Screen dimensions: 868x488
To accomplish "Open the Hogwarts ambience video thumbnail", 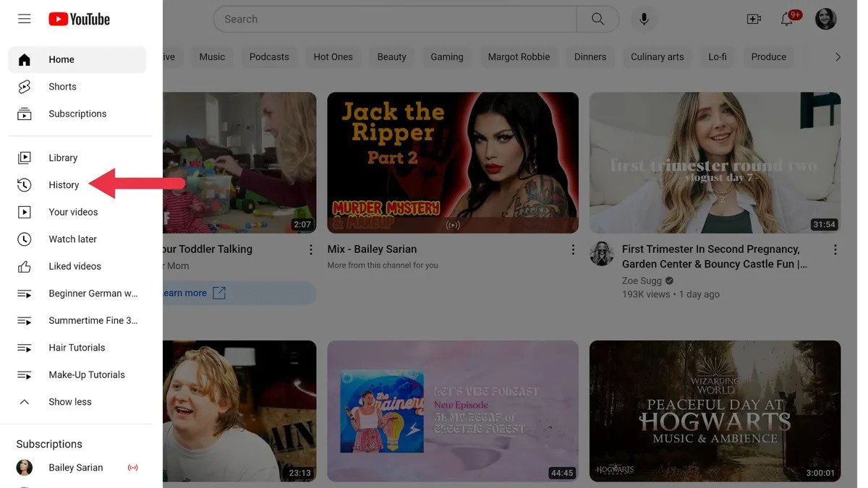I will [715, 411].
